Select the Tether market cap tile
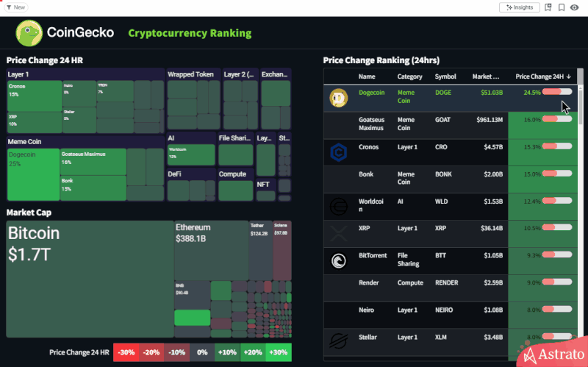 tap(261, 250)
